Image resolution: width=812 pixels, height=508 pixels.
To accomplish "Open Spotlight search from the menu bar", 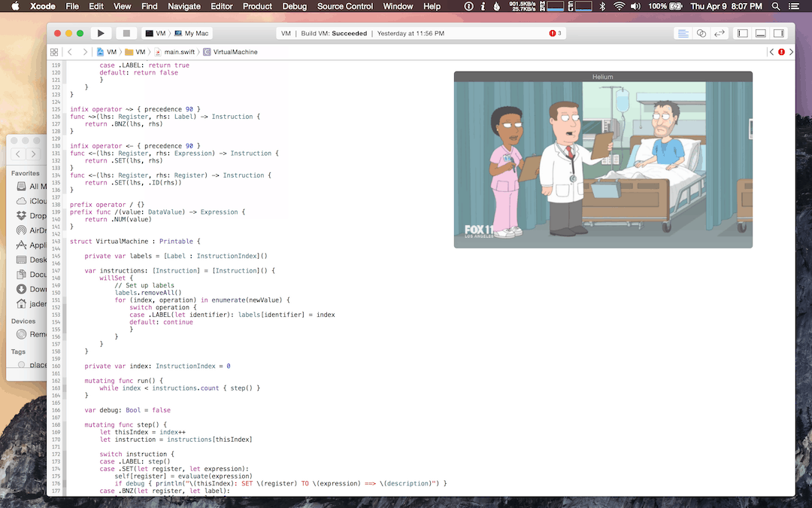I will click(x=776, y=6).
